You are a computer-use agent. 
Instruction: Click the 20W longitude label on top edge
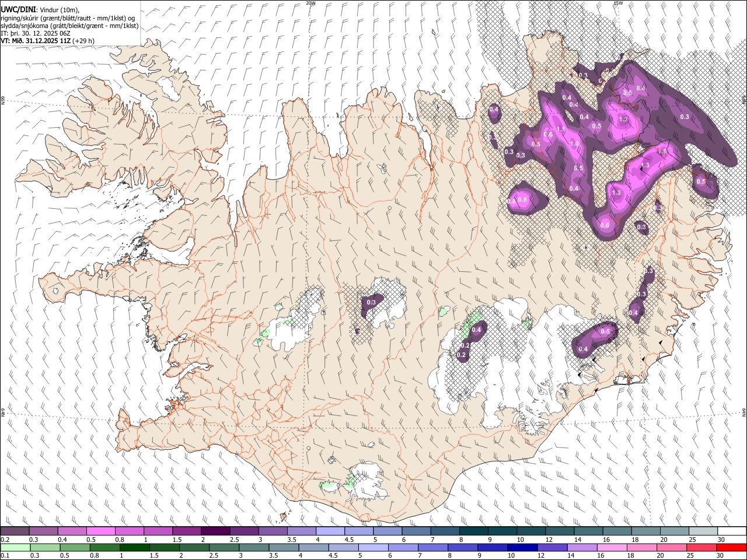(310, 3)
